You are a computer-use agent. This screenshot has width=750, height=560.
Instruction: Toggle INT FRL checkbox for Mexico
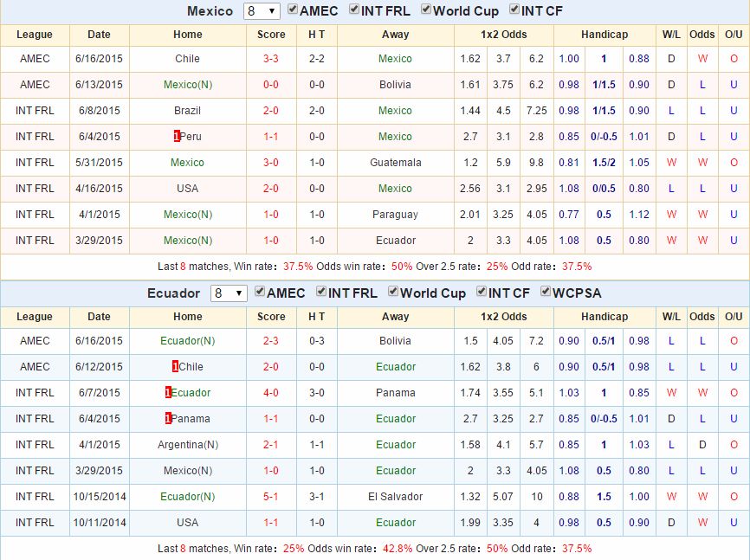[x=354, y=9]
